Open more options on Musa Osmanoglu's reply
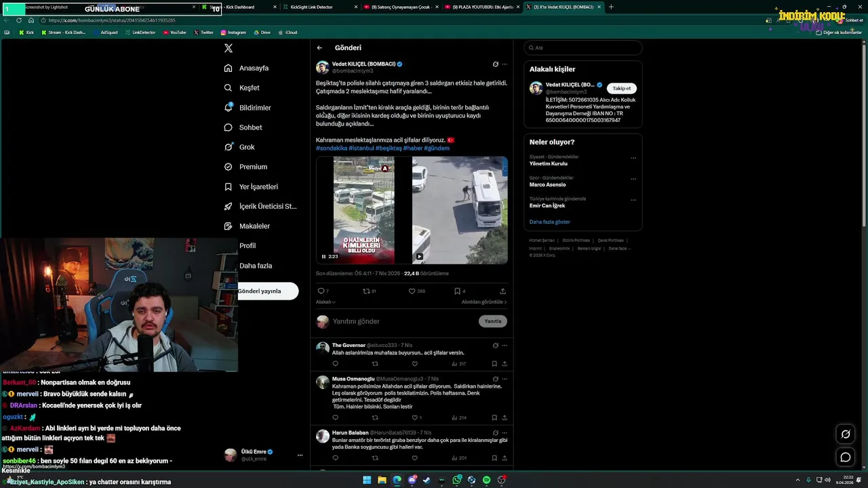This screenshot has height=488, width=868. coord(505,379)
